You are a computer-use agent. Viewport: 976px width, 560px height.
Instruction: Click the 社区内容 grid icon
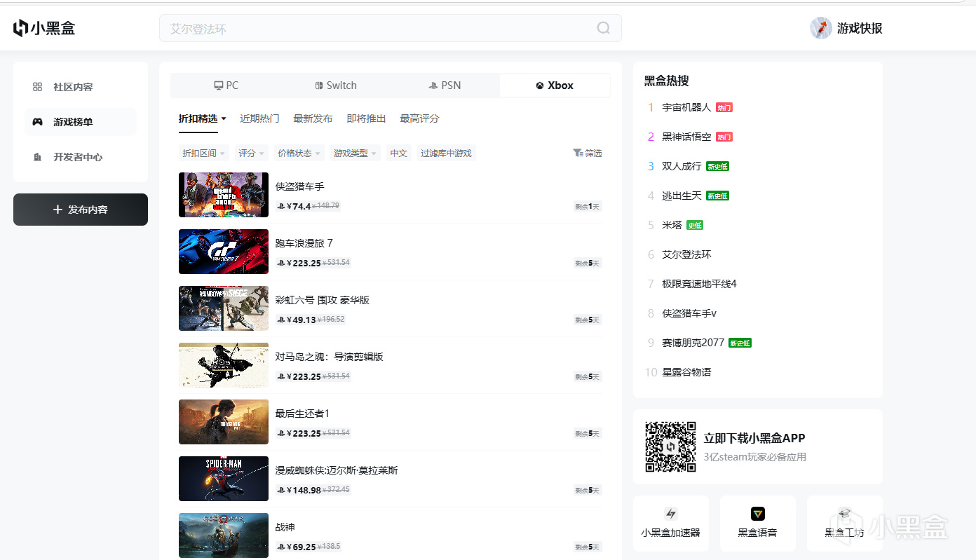click(38, 87)
